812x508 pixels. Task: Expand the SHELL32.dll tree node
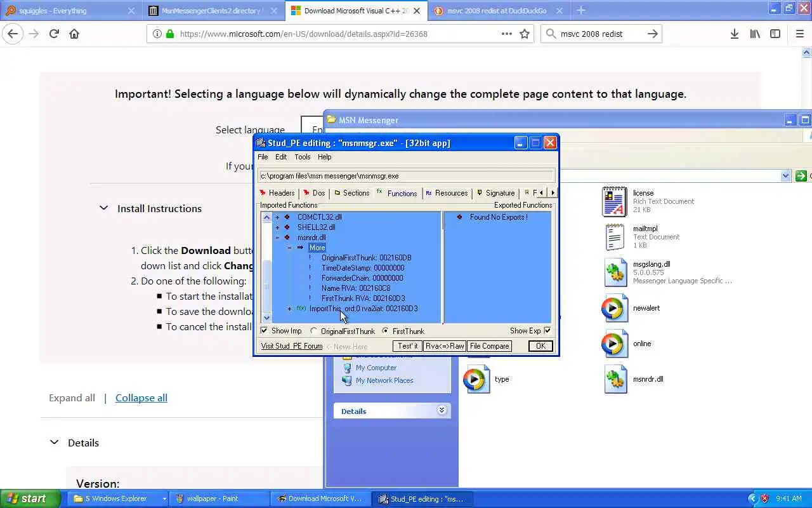click(277, 227)
